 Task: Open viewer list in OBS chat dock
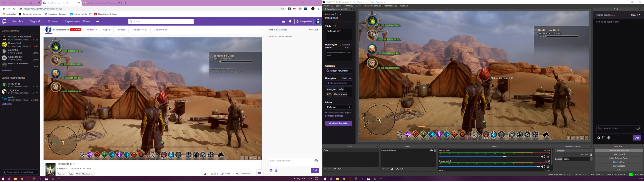coord(604,138)
